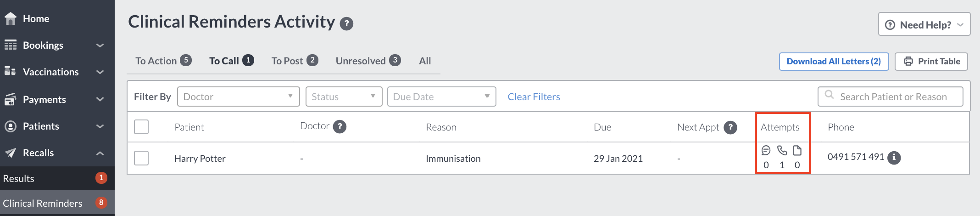Viewport: 980px width, 216px height.
Task: Click the Home house icon in sidebar
Action: point(11,18)
